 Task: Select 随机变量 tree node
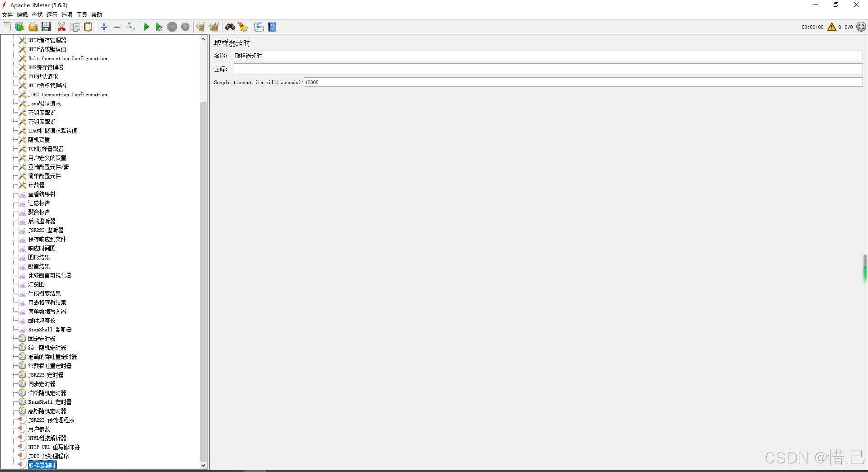point(39,140)
